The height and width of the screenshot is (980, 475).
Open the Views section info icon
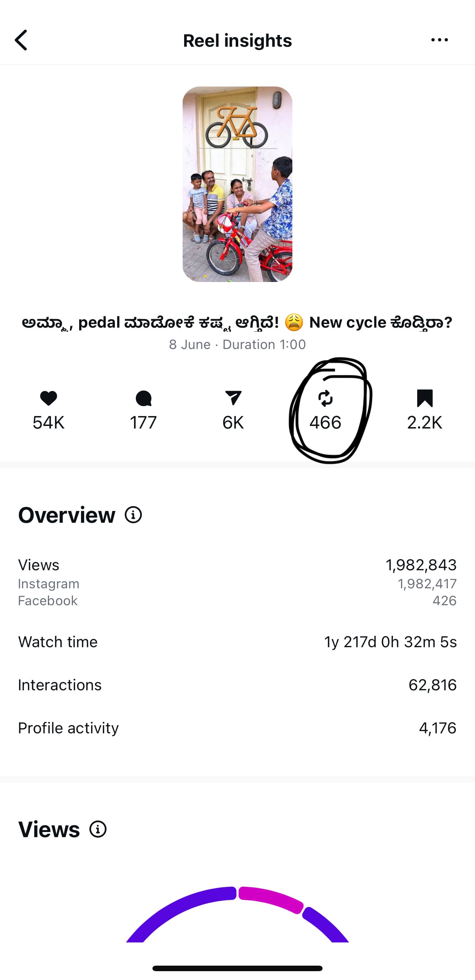coord(98,829)
